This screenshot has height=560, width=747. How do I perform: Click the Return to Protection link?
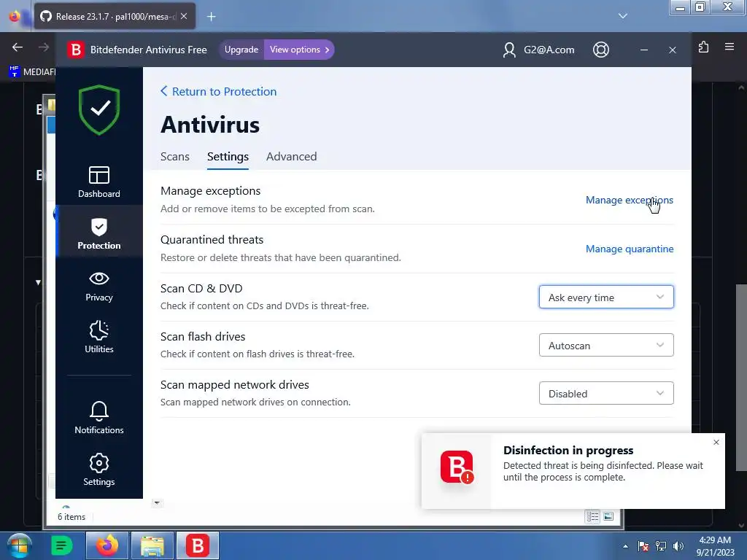(x=219, y=91)
